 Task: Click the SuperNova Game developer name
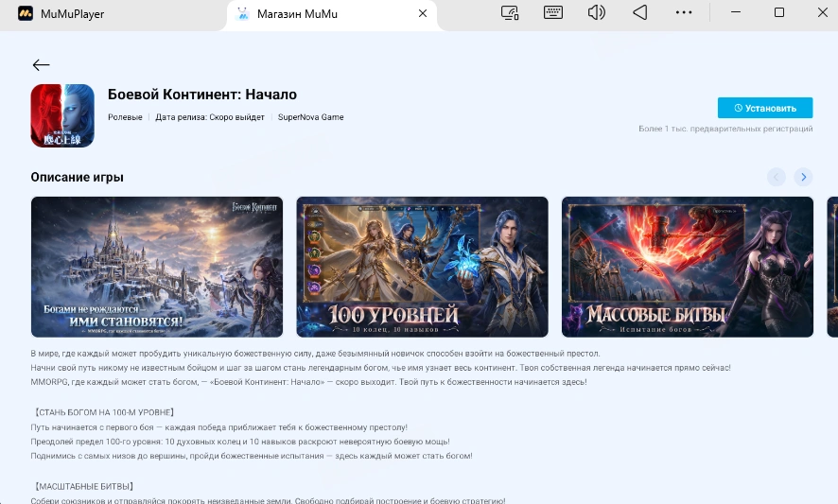pyautogui.click(x=310, y=117)
